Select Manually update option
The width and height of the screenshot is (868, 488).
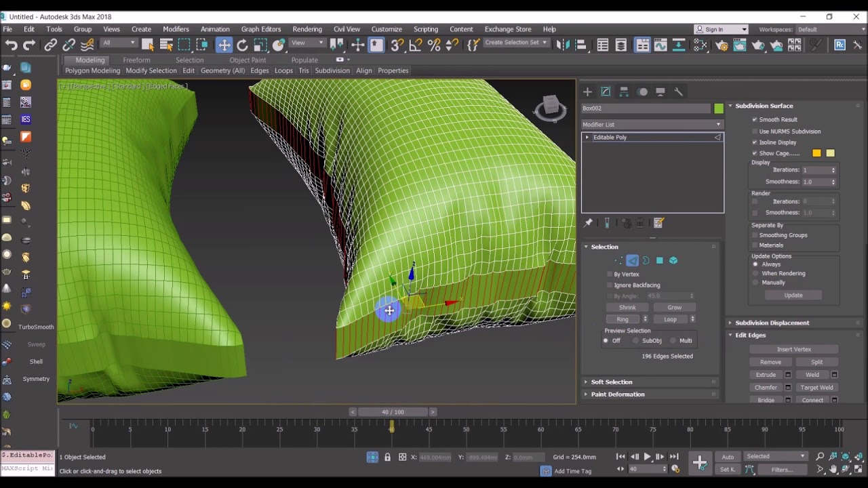(x=755, y=283)
